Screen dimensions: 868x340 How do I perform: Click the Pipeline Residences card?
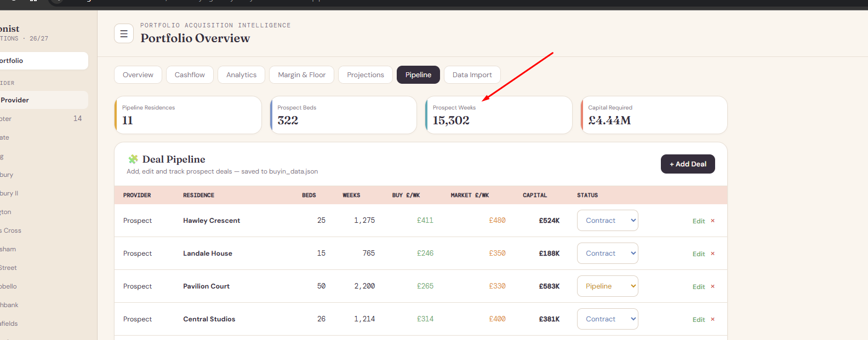(x=188, y=115)
